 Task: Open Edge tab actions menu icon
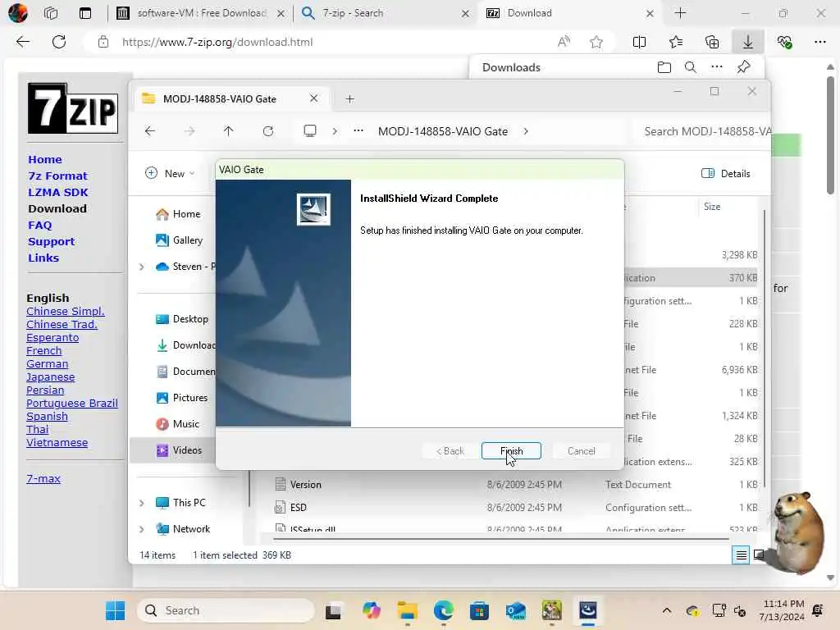[85, 13]
